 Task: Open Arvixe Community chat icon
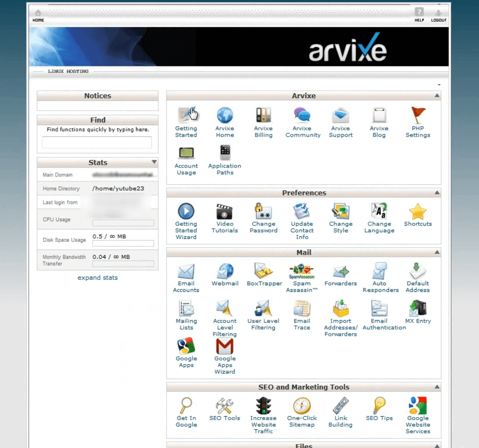(302, 115)
